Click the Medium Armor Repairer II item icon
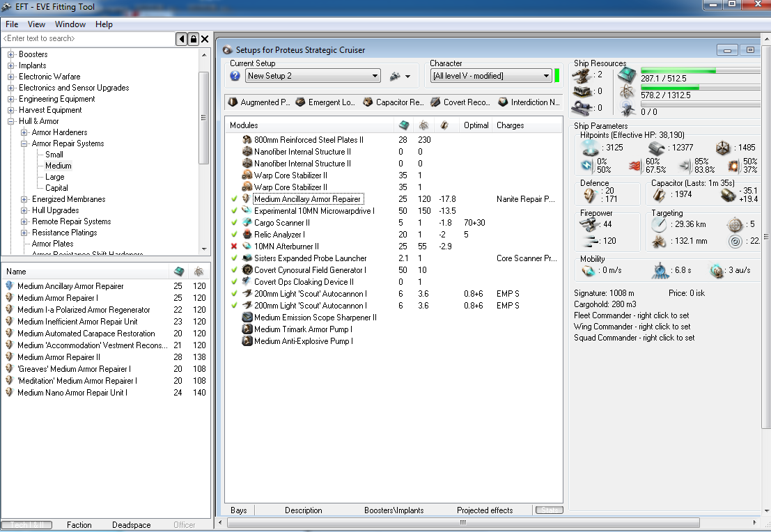Viewport: 771px width, 532px height. click(x=9, y=357)
